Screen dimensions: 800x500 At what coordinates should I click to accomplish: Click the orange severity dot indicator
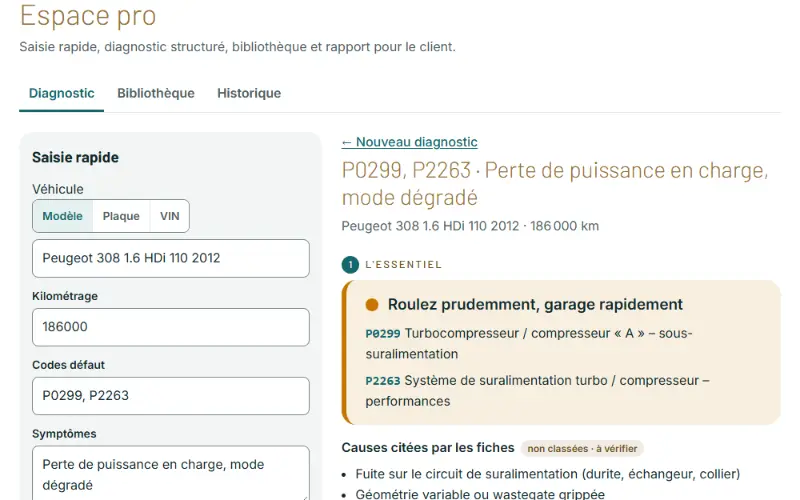coord(372,305)
